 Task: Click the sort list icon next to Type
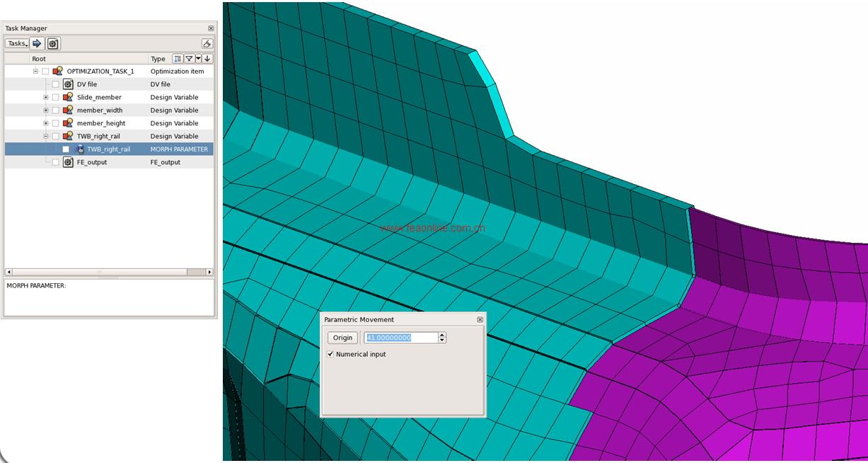coord(178,59)
